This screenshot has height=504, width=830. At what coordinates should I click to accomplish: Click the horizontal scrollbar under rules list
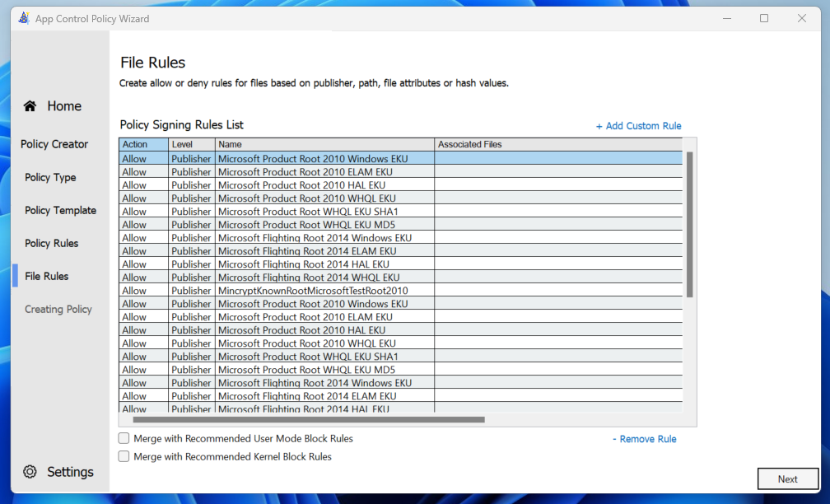pos(309,420)
